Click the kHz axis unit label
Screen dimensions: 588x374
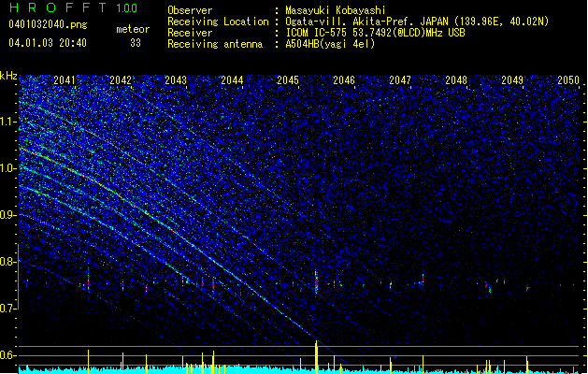tap(8, 76)
